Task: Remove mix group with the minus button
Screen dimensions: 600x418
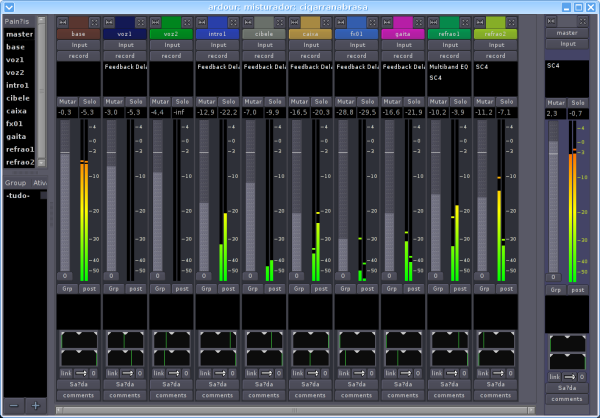Action: [x=14, y=405]
